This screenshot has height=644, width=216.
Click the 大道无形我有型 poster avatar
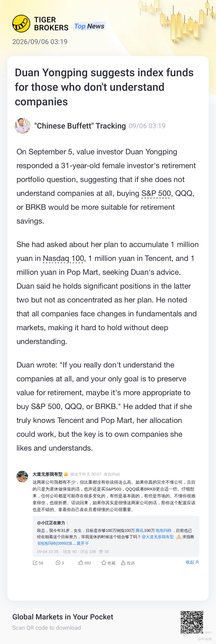(22, 477)
